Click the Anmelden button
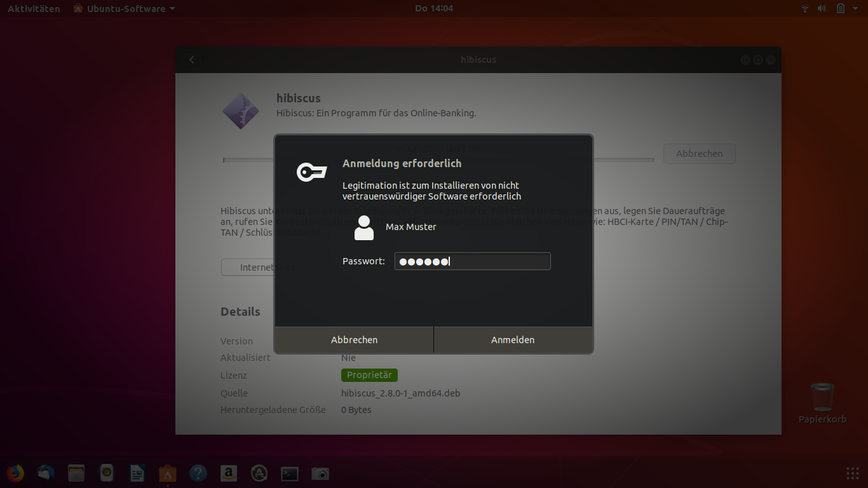The image size is (868, 488). pos(513,340)
